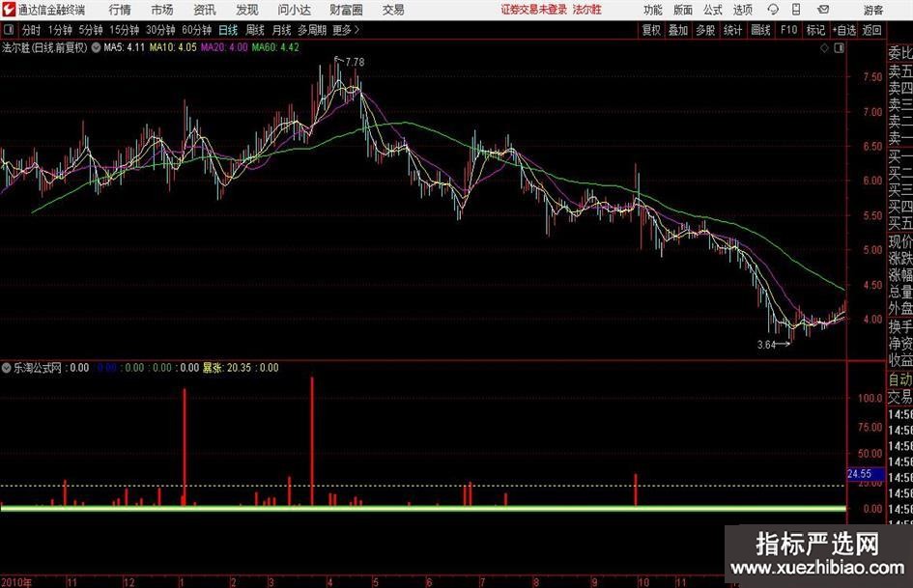Open the 行情 menu
The image size is (913, 588).
(x=120, y=10)
